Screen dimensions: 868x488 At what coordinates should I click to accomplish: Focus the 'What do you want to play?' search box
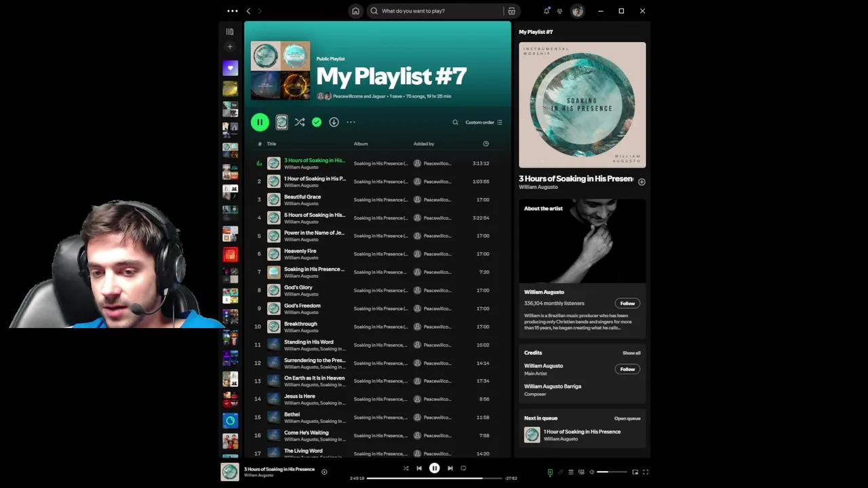click(x=437, y=11)
